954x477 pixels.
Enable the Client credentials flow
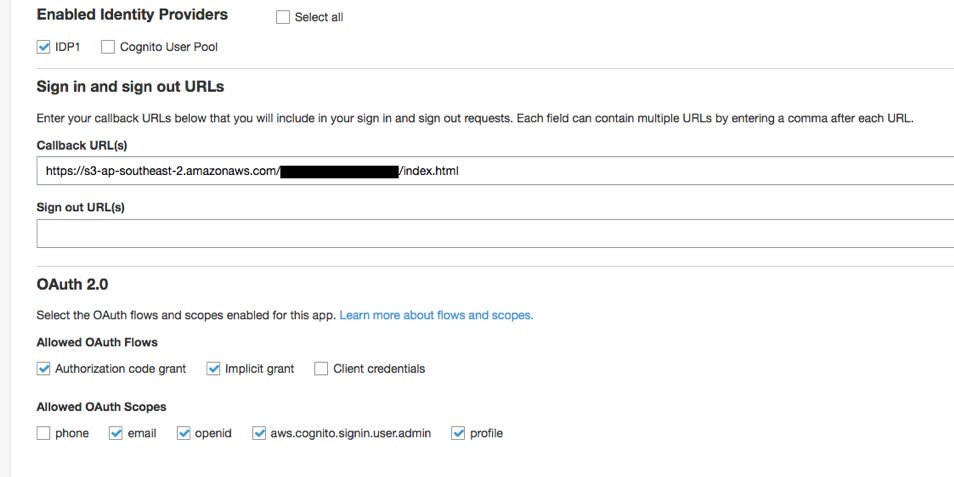pos(321,369)
